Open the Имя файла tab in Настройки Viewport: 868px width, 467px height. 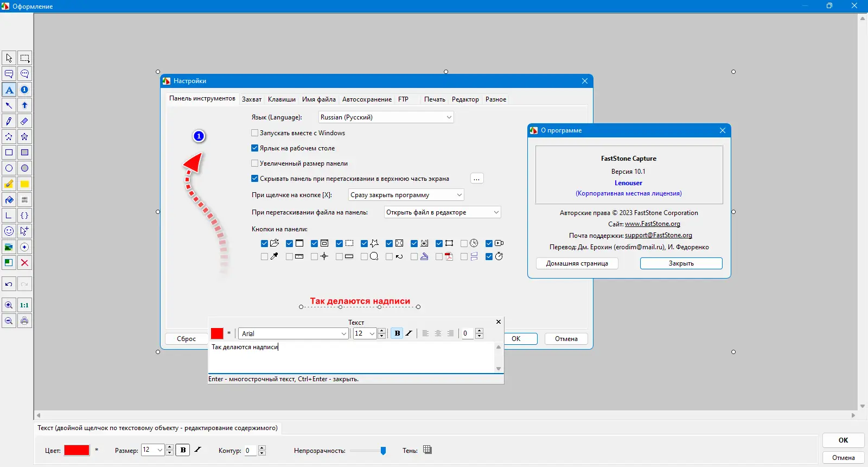[x=319, y=99]
